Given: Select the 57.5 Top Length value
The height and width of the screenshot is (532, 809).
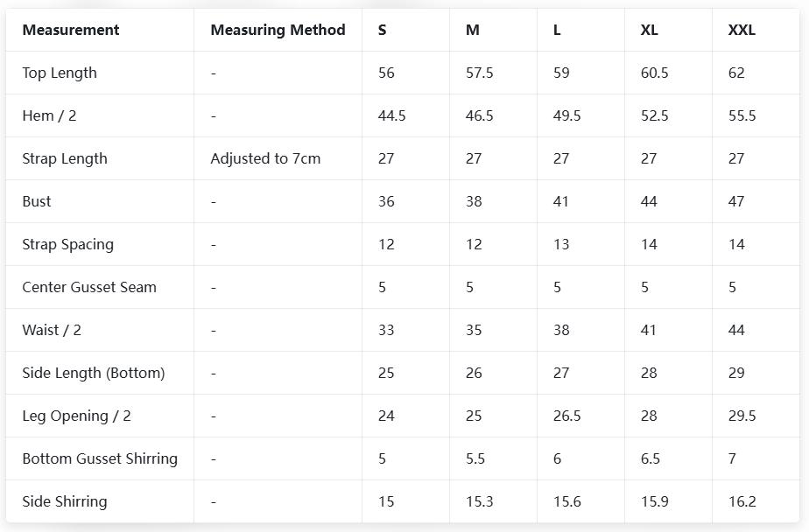Looking at the screenshot, I should click(479, 73).
